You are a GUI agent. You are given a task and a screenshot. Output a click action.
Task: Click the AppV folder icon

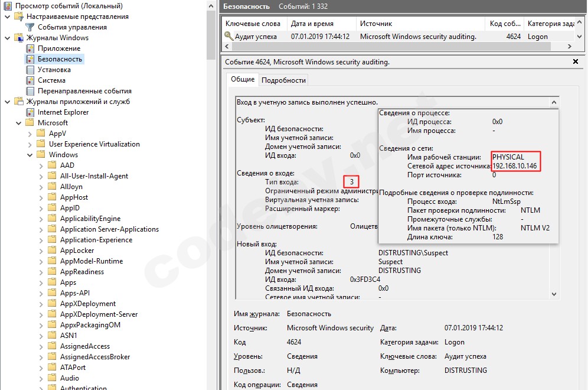41,134
